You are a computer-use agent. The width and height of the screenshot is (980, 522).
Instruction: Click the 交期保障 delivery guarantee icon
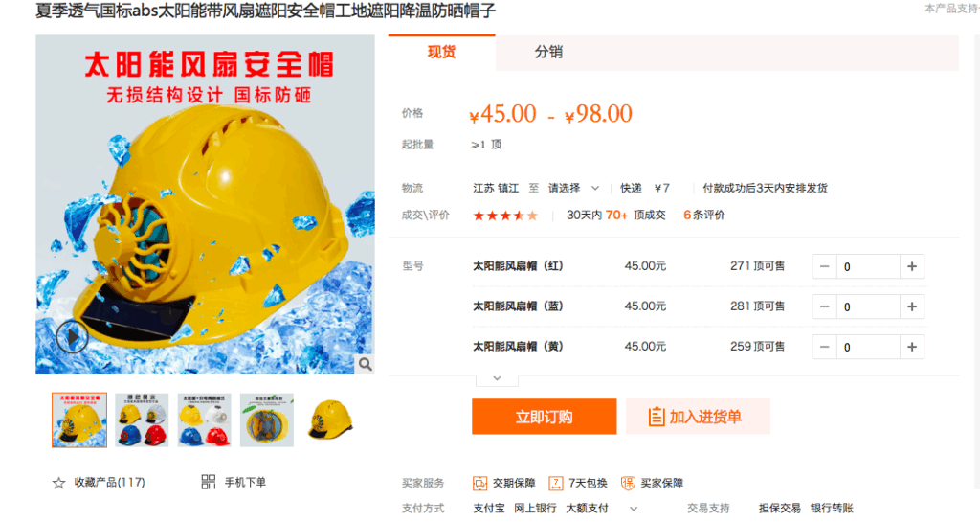pyautogui.click(x=479, y=483)
